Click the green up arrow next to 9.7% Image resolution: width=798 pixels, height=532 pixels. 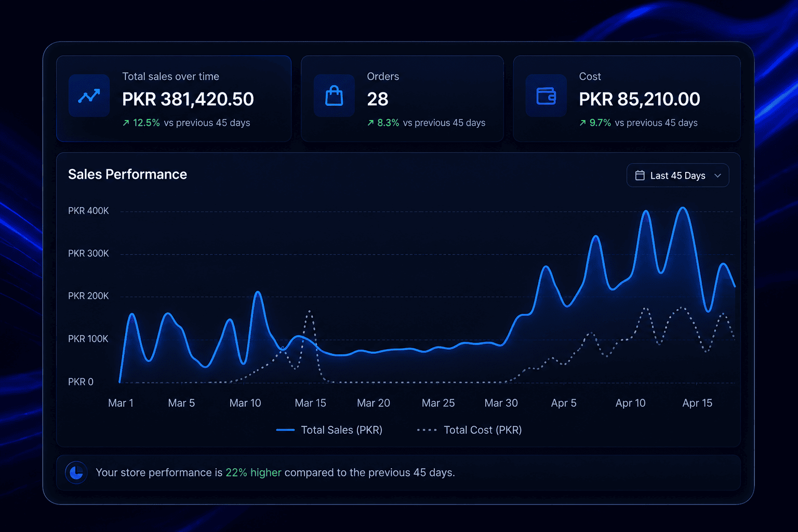tap(582, 123)
